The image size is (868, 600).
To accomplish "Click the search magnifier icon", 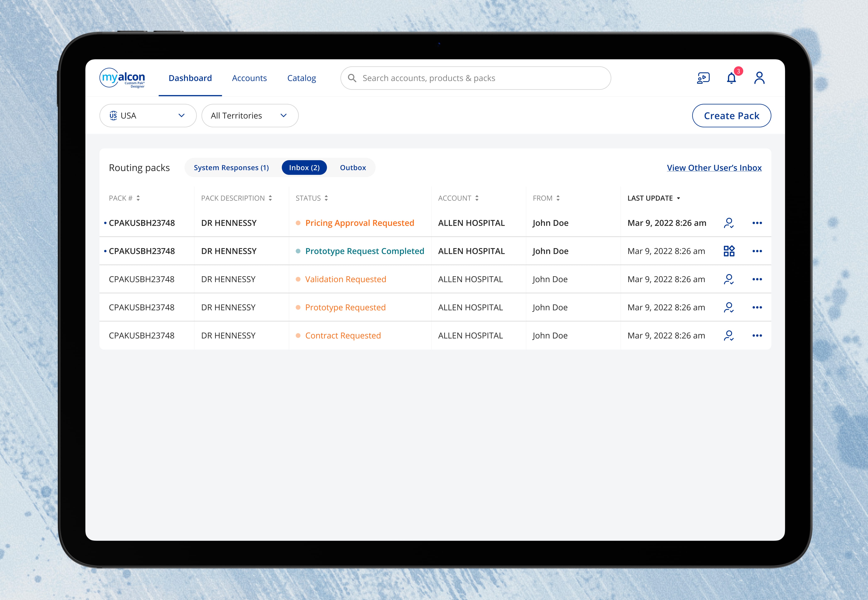I will click(x=352, y=78).
